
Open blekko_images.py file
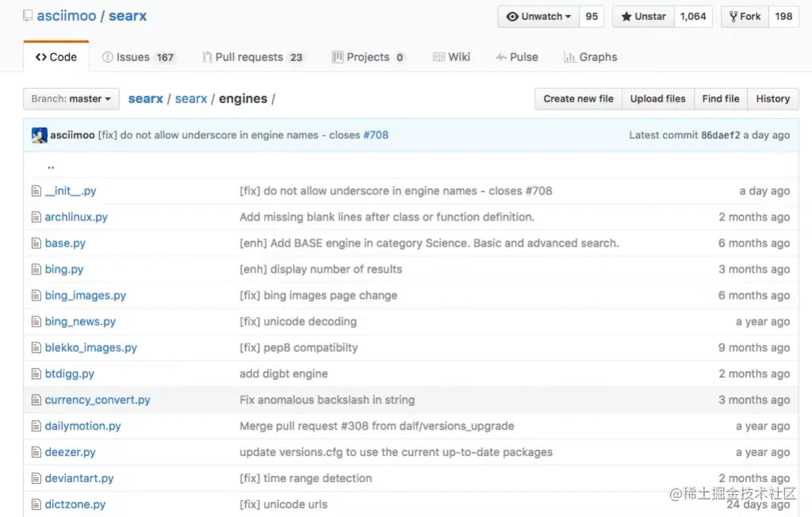click(91, 347)
